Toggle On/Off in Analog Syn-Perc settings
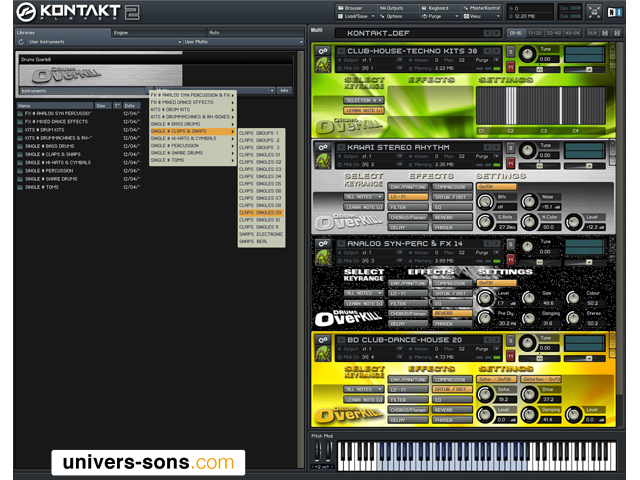This screenshot has width=640, height=480. pyautogui.click(x=496, y=283)
